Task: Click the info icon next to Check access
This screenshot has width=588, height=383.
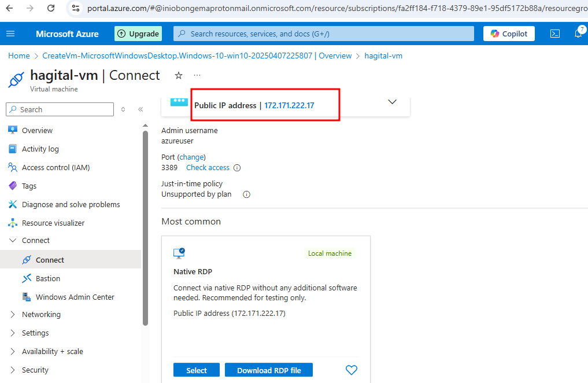Action: (x=237, y=168)
